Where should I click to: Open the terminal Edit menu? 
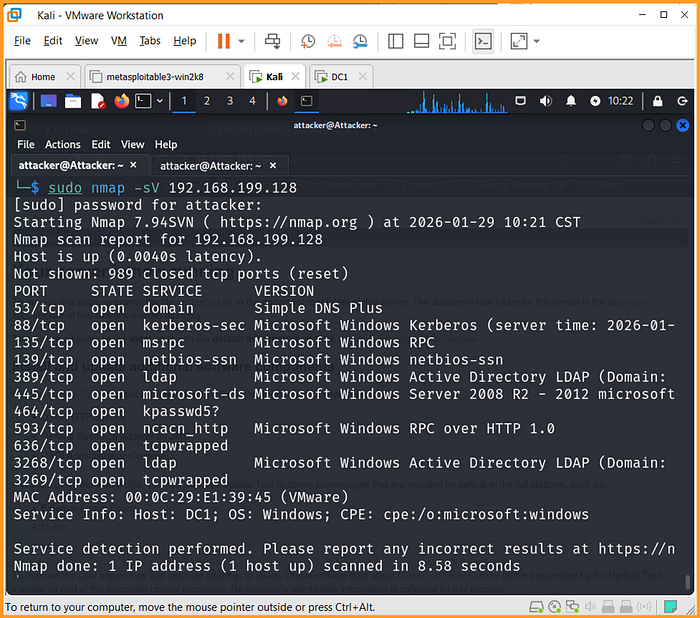coord(101,145)
